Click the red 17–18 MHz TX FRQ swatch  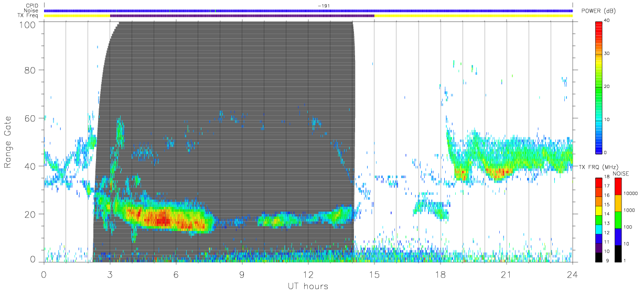tap(599, 182)
